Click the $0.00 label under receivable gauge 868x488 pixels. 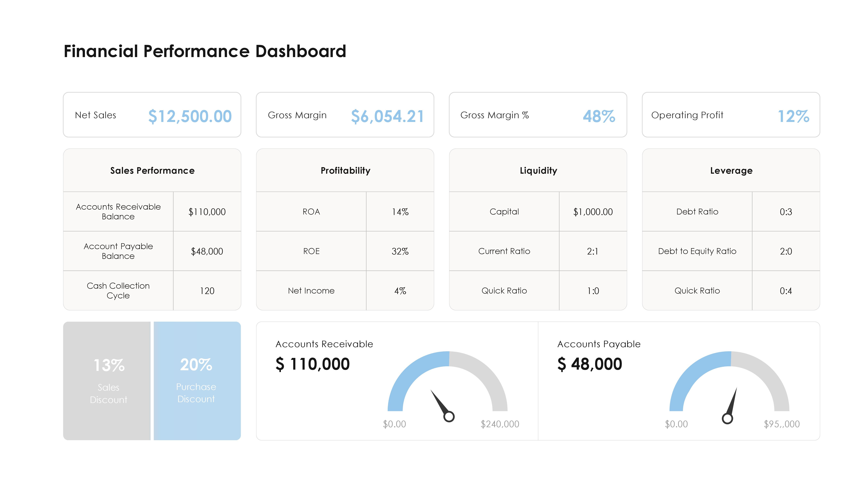click(x=394, y=424)
